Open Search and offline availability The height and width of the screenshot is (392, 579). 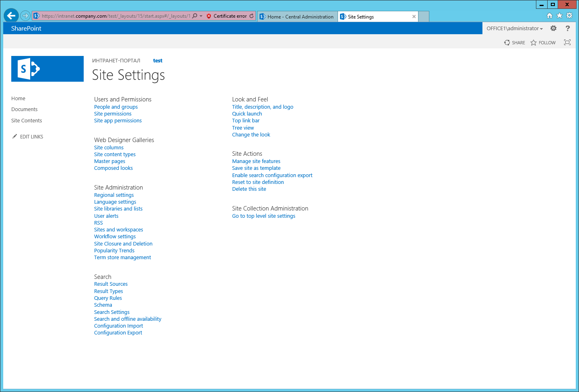coord(128,319)
